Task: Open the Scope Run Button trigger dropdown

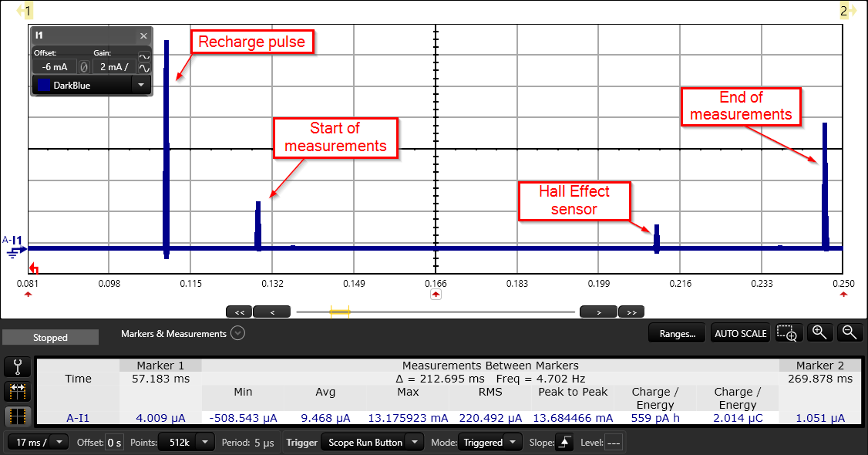Action: pos(372,442)
